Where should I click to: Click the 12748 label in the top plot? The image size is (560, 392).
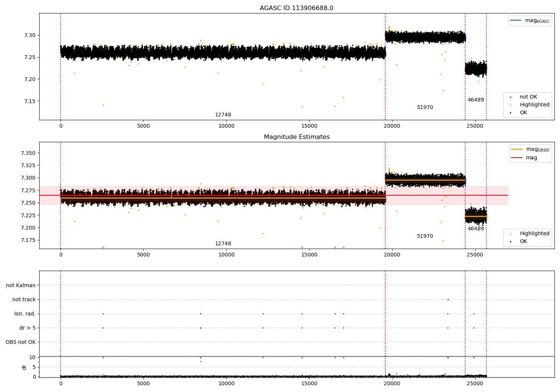pos(223,115)
